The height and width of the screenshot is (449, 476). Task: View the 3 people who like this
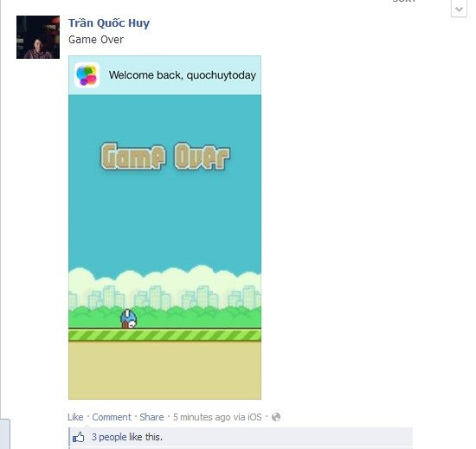point(127,437)
